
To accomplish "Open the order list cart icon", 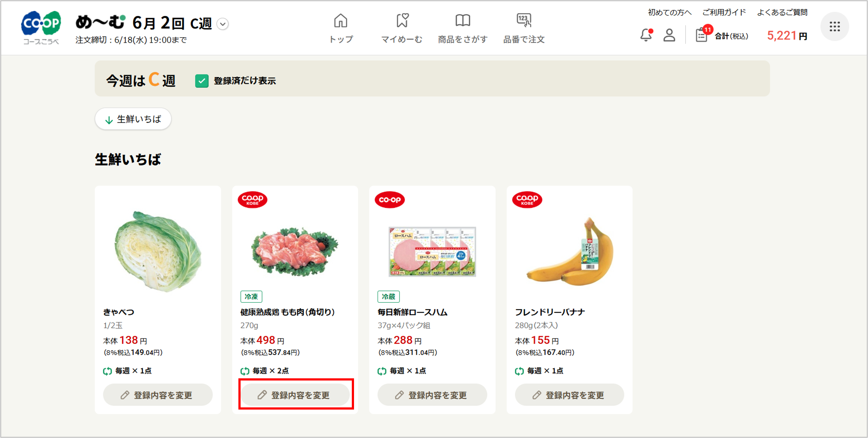I will [x=702, y=35].
